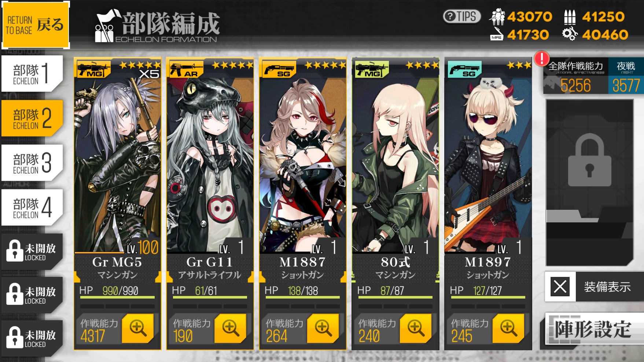Switch to 夜戦 night effectiveness display
644x362 pixels.
pos(626,76)
